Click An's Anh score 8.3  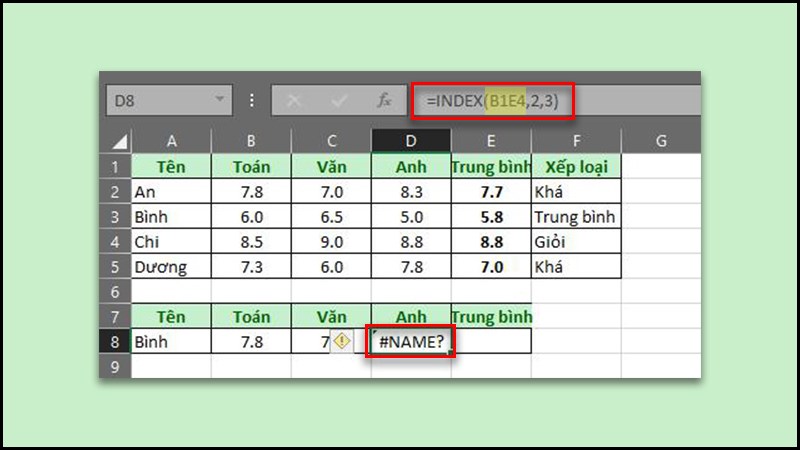(x=411, y=192)
